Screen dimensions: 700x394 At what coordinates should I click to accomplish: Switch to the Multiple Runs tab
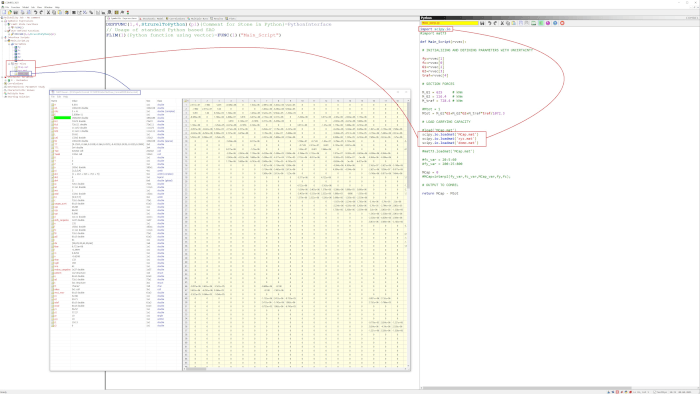point(198,18)
